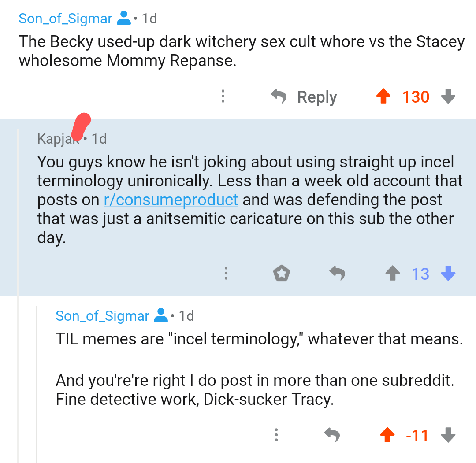Upvote Kapjak's comment with 13 points
The image size is (476, 463).
tap(392, 274)
